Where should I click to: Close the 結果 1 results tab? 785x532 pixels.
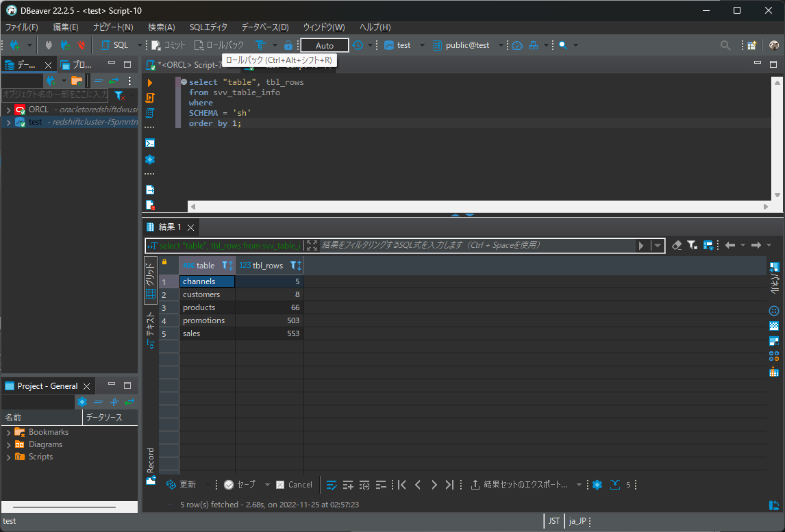pos(190,227)
